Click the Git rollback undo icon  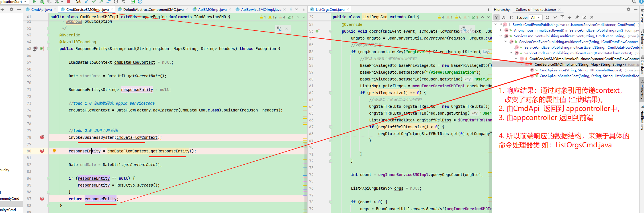(123, 2)
